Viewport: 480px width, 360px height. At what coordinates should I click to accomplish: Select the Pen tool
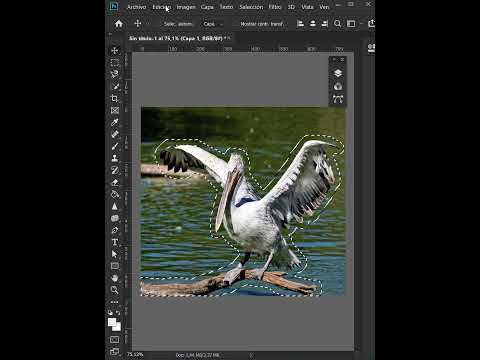[115, 230]
